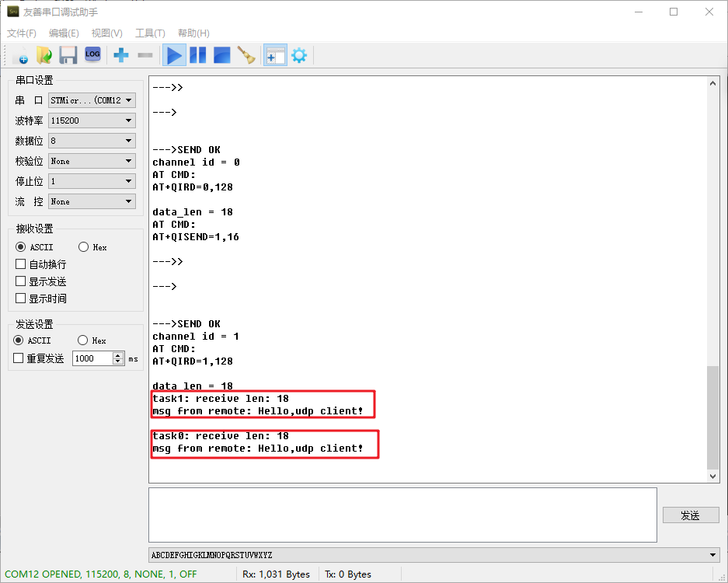Image resolution: width=728 pixels, height=583 pixels.
Task: Maximize the 友善串口调试助手 window
Action: 674,12
